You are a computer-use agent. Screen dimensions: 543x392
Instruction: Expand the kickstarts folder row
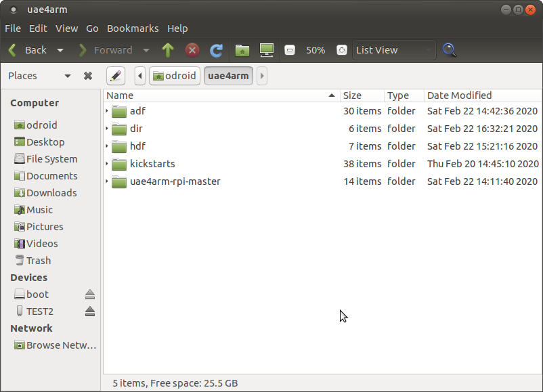107,164
